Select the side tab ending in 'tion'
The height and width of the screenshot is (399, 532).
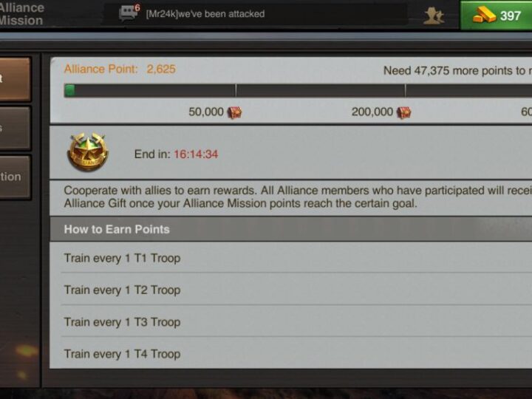(x=15, y=177)
